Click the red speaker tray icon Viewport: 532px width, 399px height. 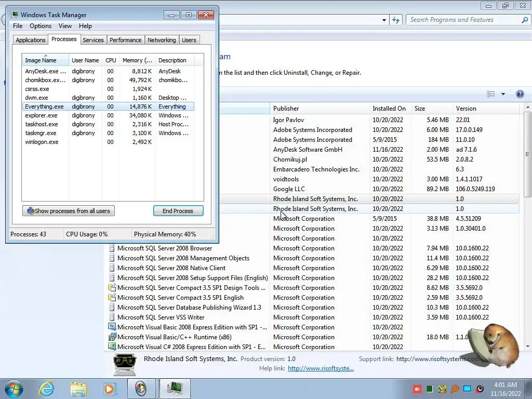coord(480,389)
